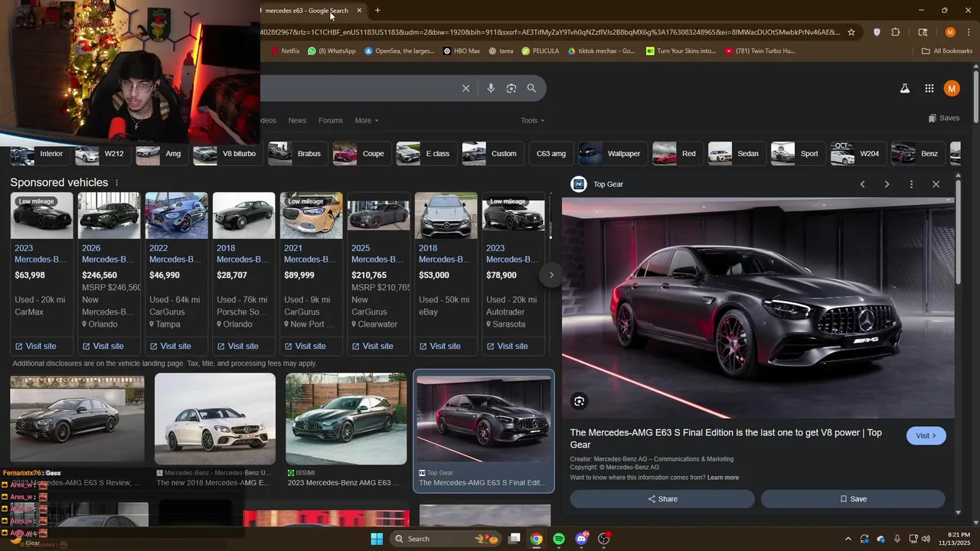Expand the More search filters dropdown
The image size is (980, 551).
tap(366, 120)
